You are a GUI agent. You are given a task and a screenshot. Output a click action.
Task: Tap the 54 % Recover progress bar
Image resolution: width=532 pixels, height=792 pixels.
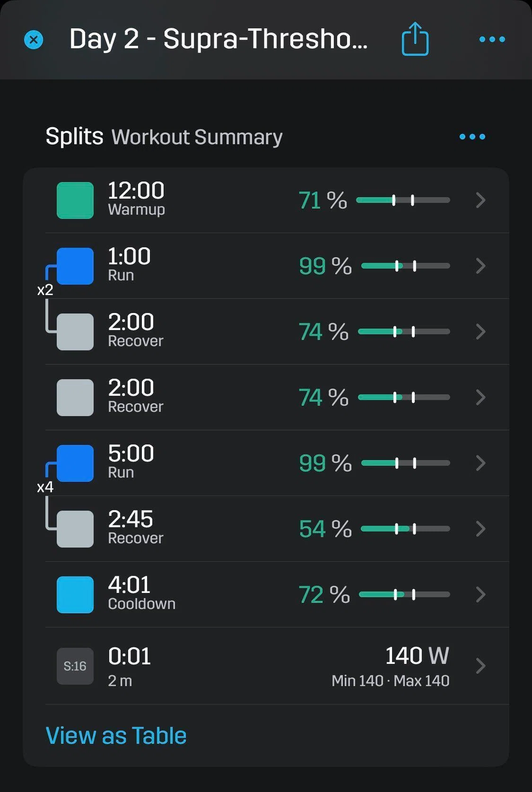tap(405, 529)
